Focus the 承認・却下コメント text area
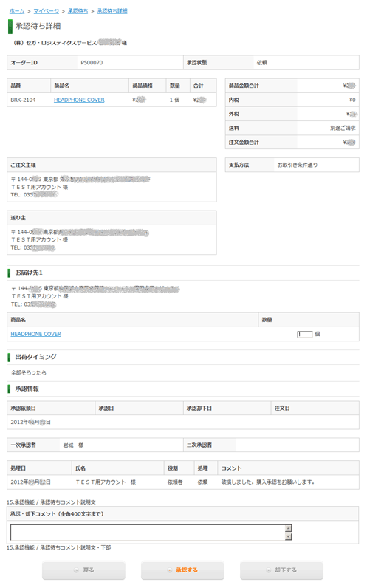This screenshot has height=588, width=367. point(148,532)
